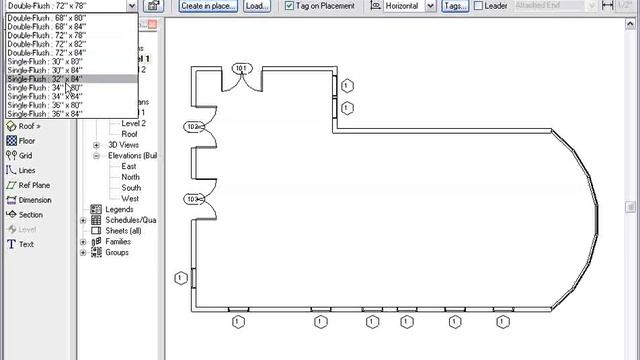Close the Project Browser panel

coord(152,24)
